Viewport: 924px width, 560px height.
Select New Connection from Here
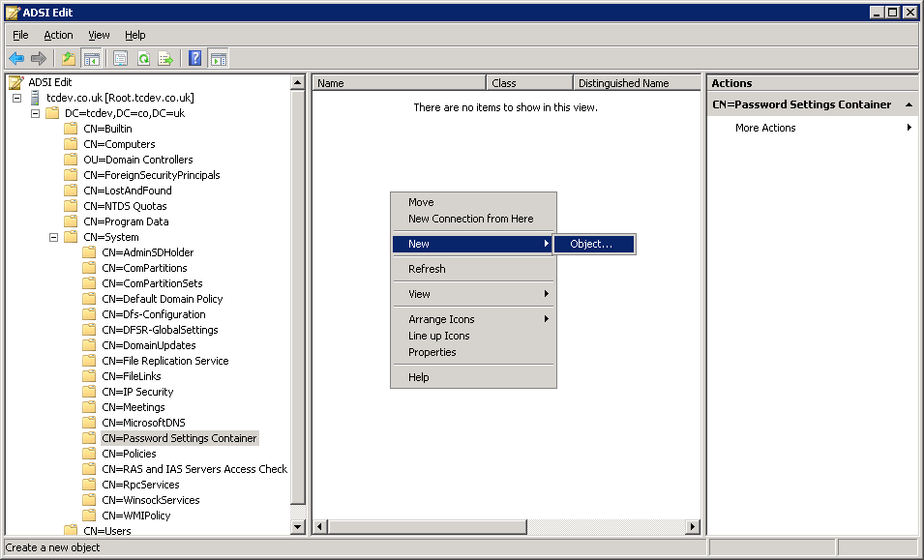(x=474, y=219)
